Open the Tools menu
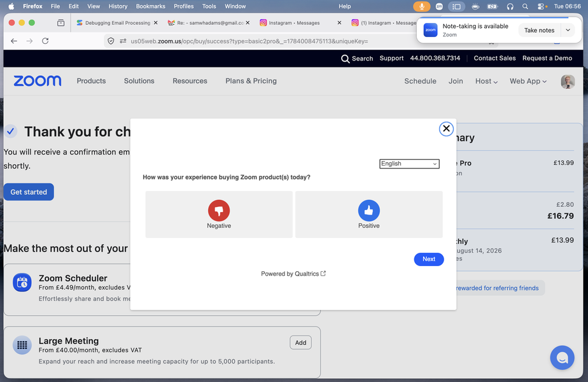 [209, 6]
